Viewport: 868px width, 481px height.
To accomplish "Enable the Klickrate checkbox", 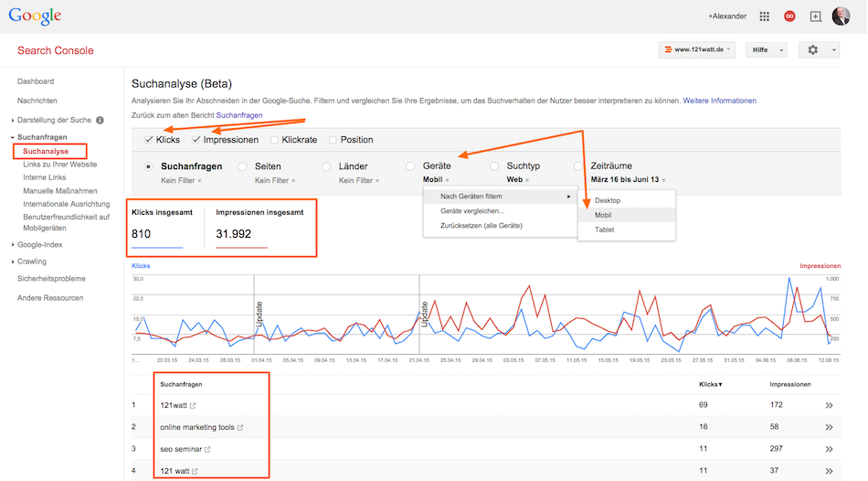I will click(274, 140).
